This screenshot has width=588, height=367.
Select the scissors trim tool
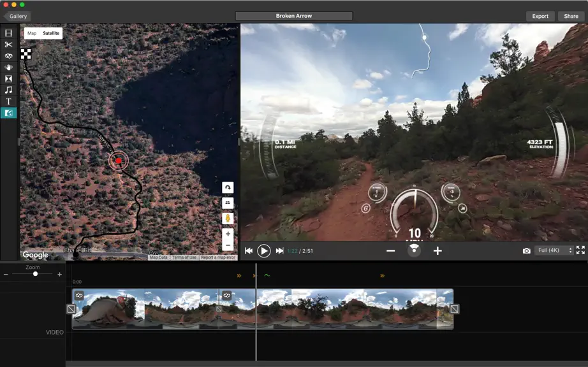pyautogui.click(x=8, y=45)
